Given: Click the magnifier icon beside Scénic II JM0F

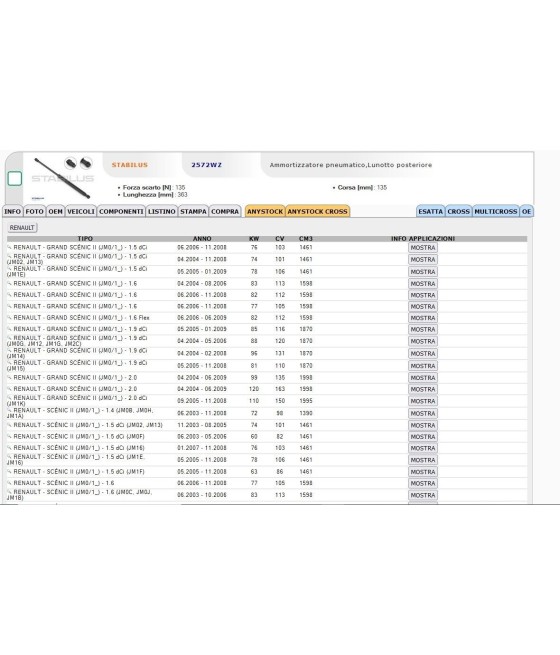Looking at the screenshot, I should click(x=10, y=437).
